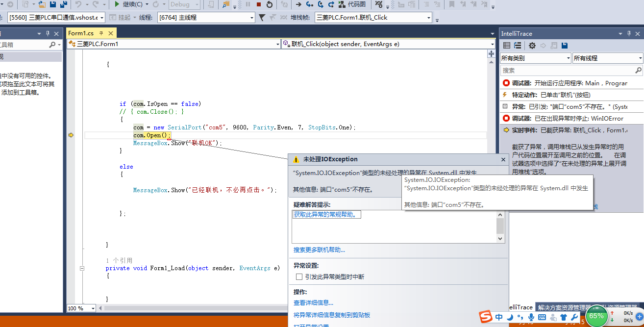Viewport: 644px width, 327px height.
Task: Stop debugging with the red square icon
Action: pyautogui.click(x=259, y=4)
